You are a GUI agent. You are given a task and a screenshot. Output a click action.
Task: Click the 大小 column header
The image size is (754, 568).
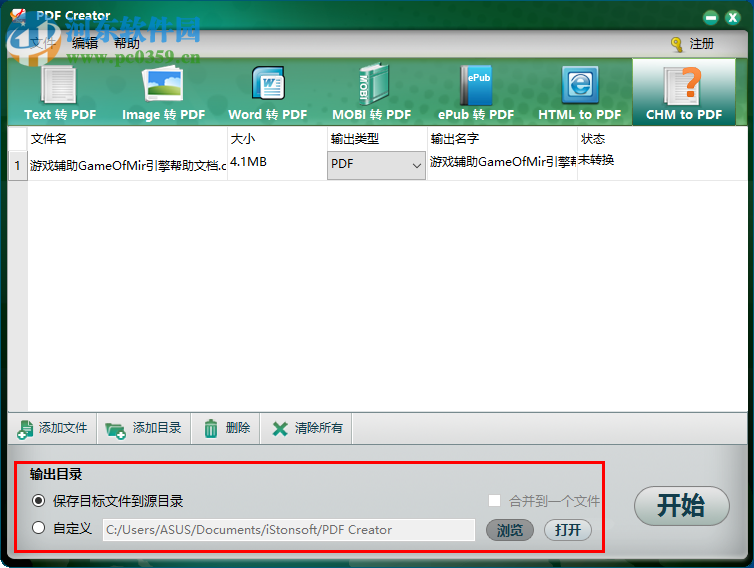[277, 139]
